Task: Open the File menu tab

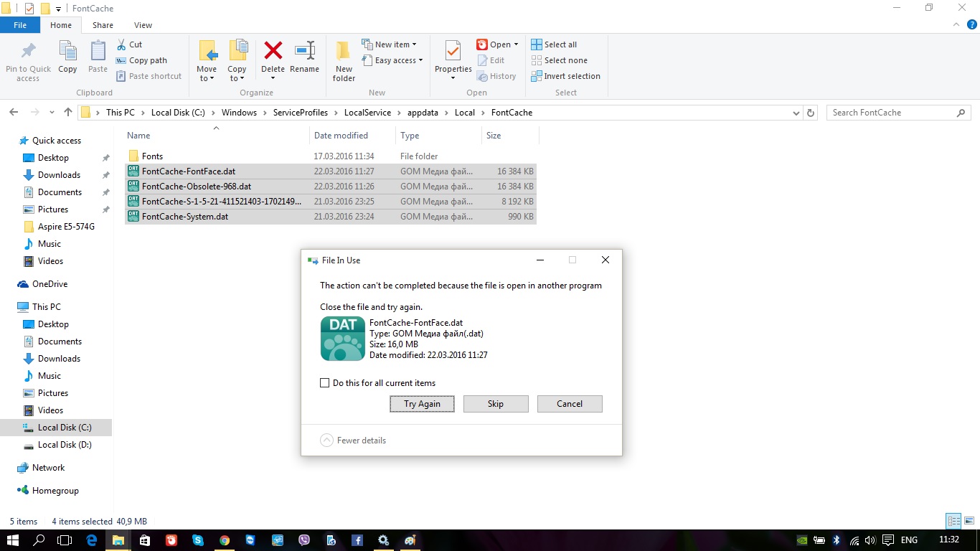Action: click(20, 25)
